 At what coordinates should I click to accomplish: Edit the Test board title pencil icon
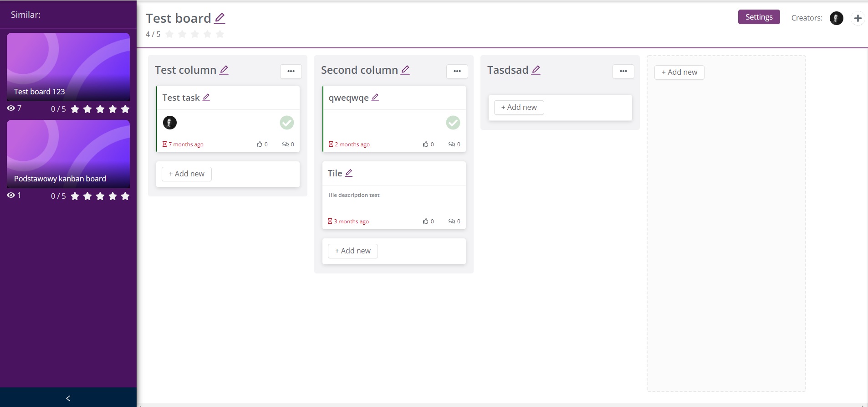tap(220, 18)
